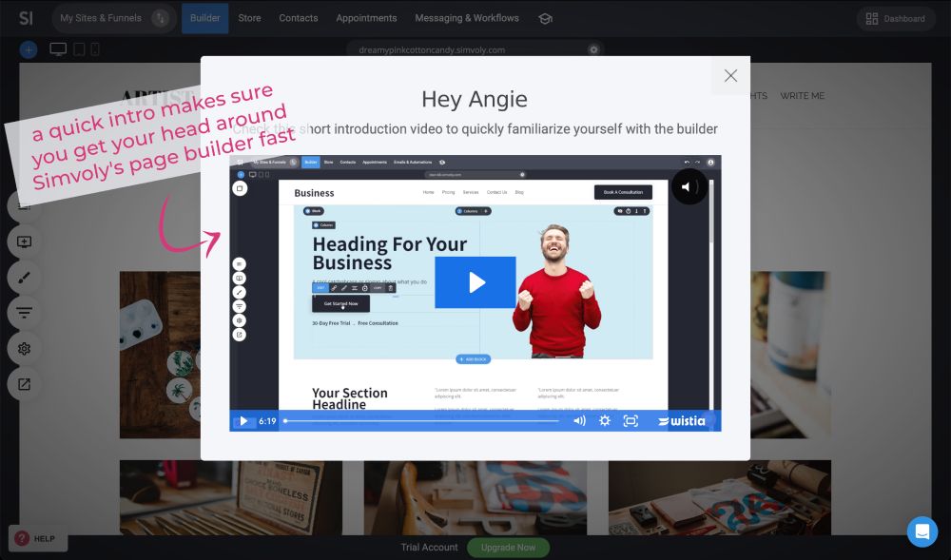Open the gear settings beside the site URL
951x560 pixels.
[593, 49]
